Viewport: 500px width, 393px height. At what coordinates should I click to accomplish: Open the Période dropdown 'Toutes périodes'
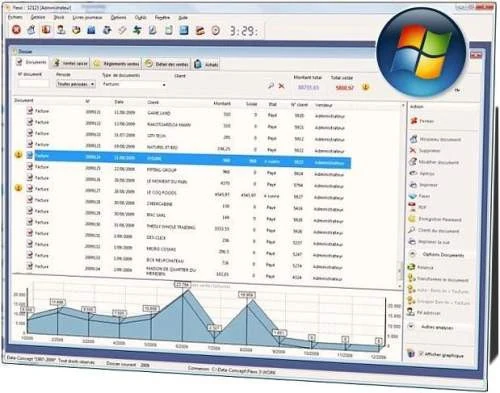[75, 84]
